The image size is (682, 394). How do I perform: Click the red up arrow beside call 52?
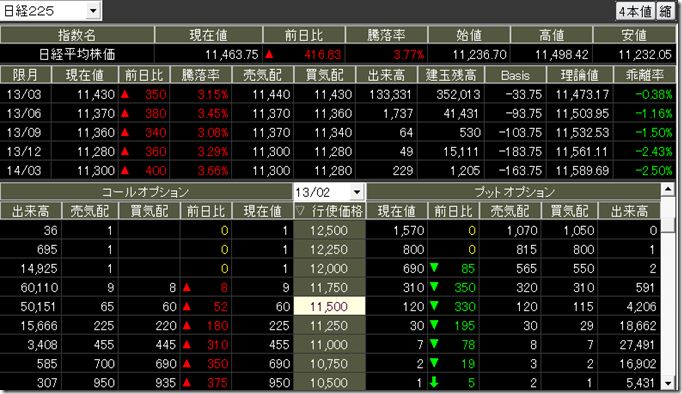[x=187, y=306]
